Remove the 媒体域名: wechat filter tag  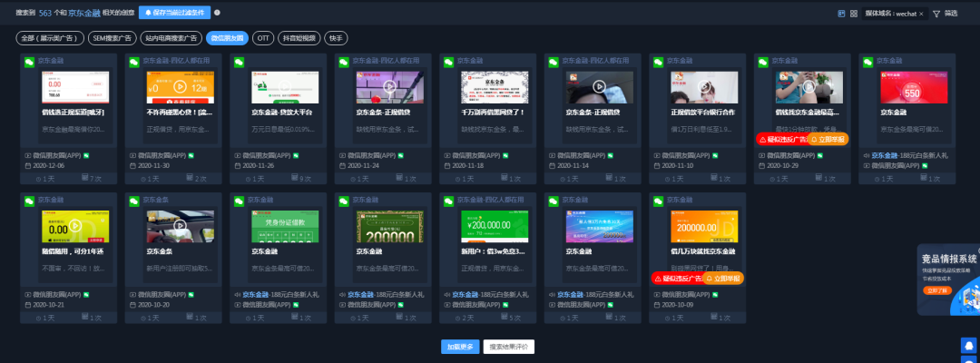coord(921,14)
